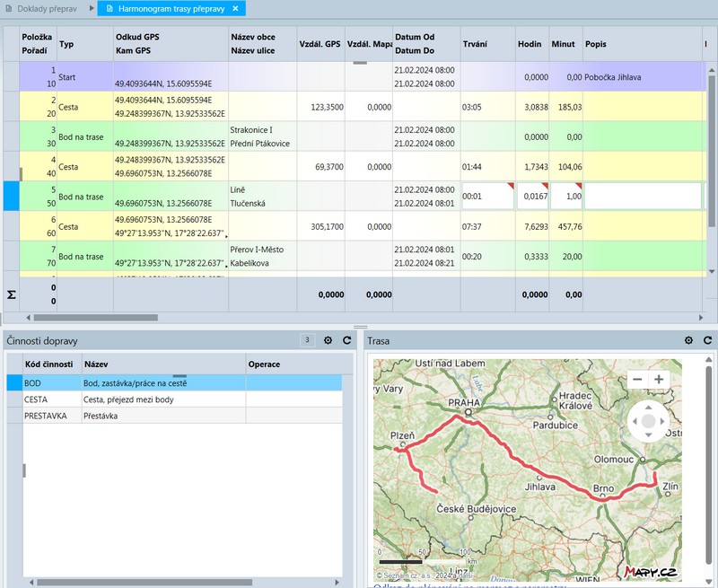This screenshot has height=588, width=718.
Task: Click the map pan compass control
Action: point(647,421)
